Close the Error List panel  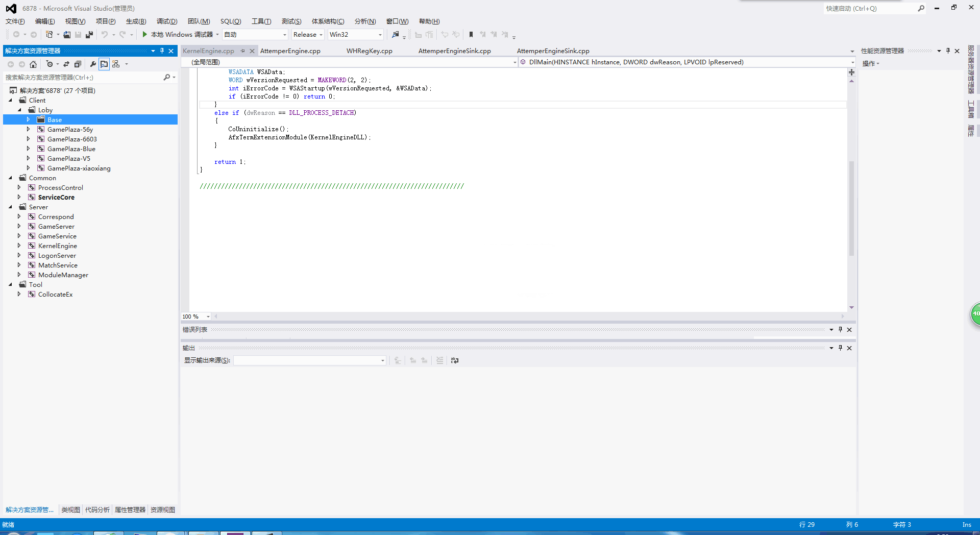point(849,330)
